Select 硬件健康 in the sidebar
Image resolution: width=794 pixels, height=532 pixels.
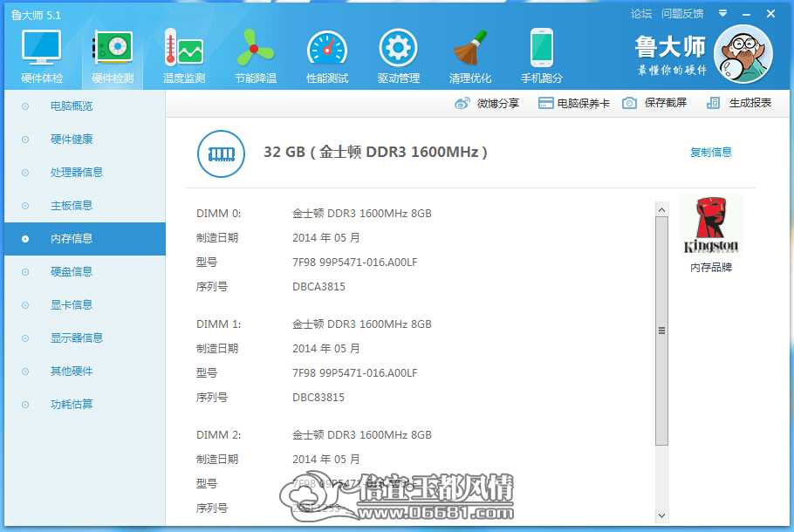(86, 140)
